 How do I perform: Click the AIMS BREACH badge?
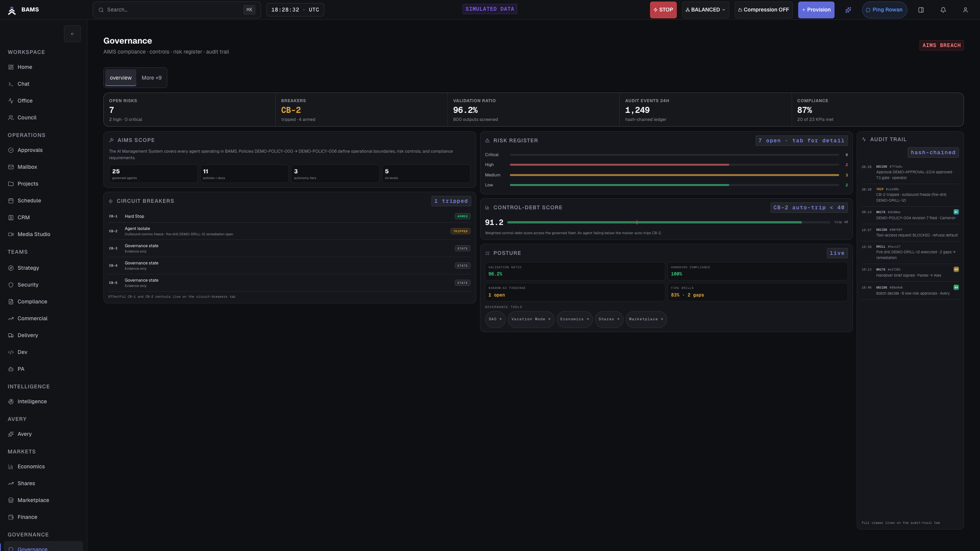941,46
